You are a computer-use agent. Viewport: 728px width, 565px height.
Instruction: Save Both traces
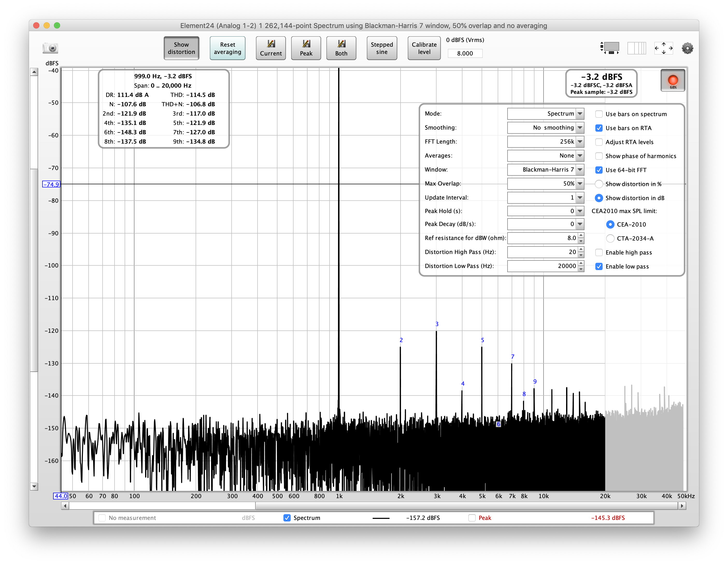point(341,48)
